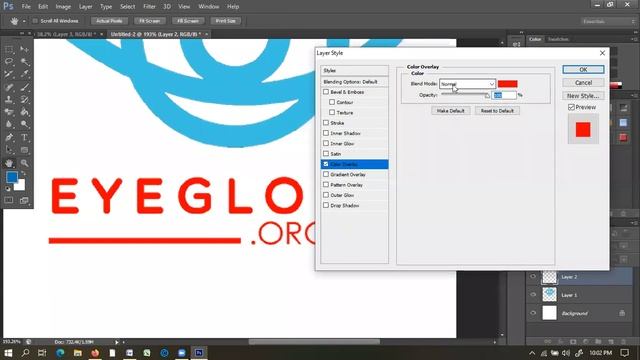640x360 pixels.
Task: Click the Make Default button
Action: tap(451, 111)
